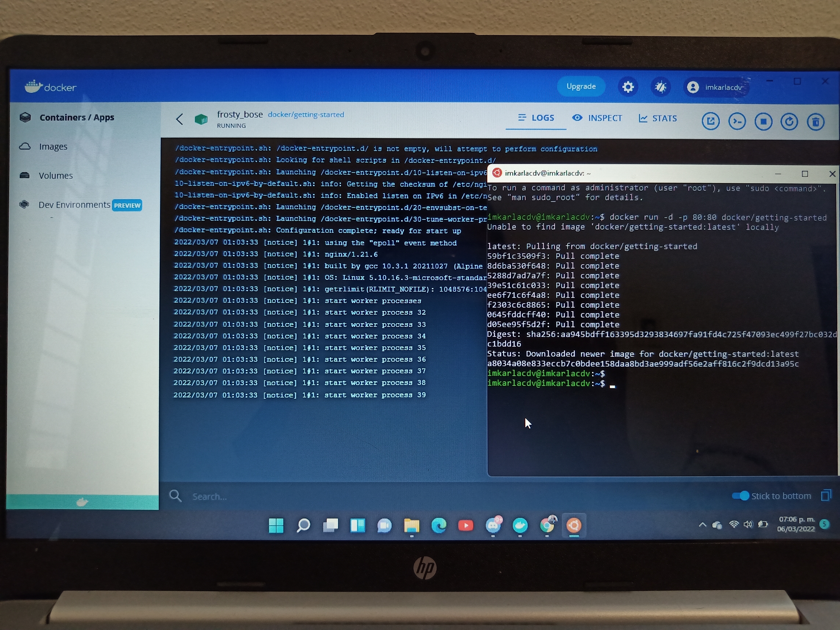The width and height of the screenshot is (840, 630).
Task: Open Docker settings gear icon
Action: [x=628, y=87]
